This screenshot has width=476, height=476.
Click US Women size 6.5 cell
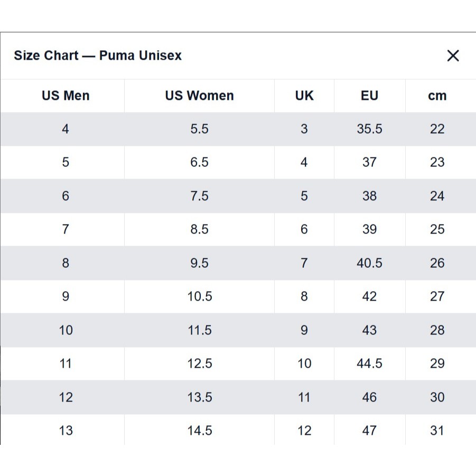(199, 162)
